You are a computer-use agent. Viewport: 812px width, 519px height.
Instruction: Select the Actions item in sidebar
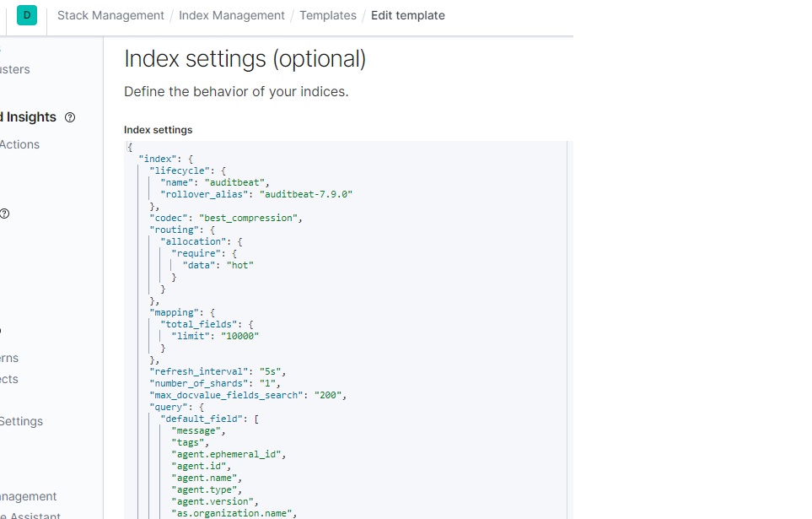(x=19, y=144)
